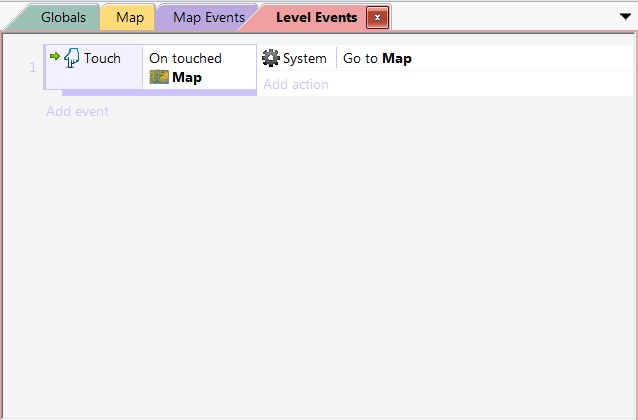The image size is (638, 420).
Task: Click the System gear icon
Action: click(271, 58)
